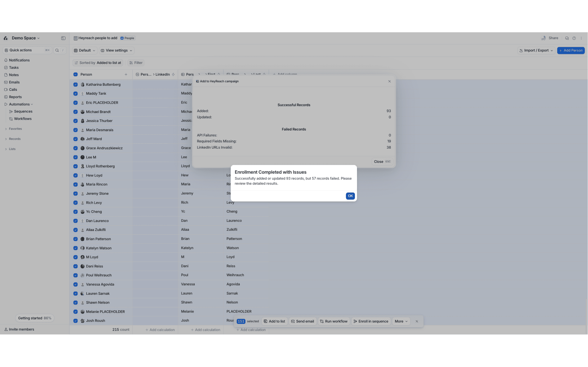The height and width of the screenshot is (367, 588).
Task: Click the Close ESC button
Action: point(382,162)
